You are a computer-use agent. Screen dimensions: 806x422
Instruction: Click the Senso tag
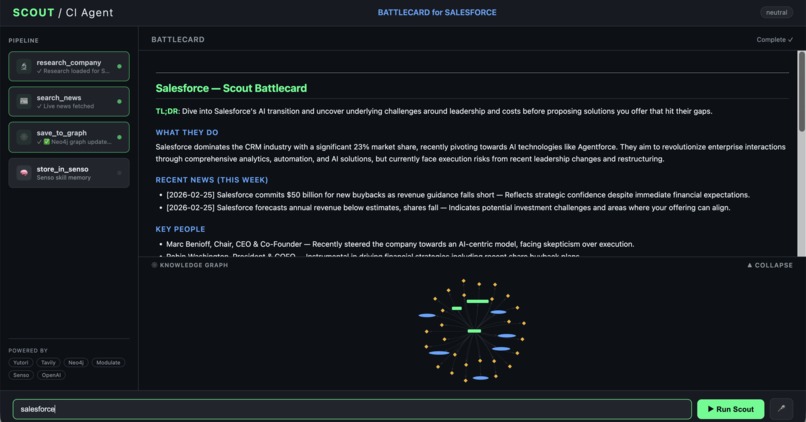click(x=21, y=375)
